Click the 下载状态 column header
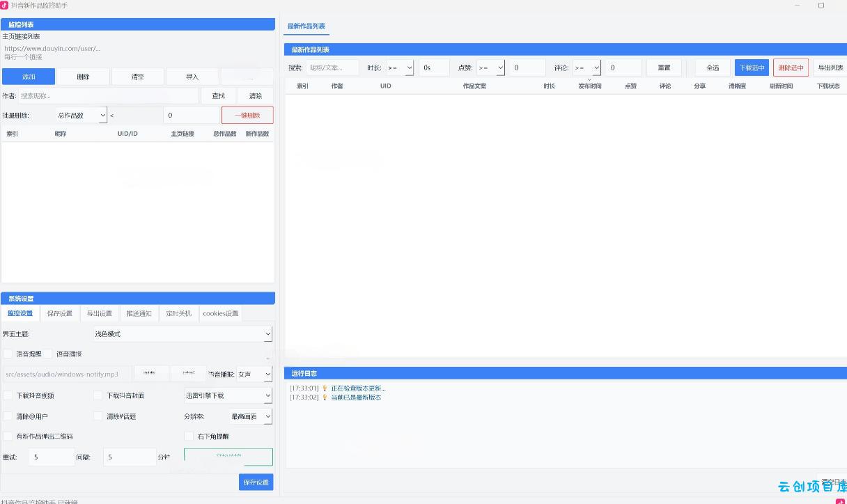 [x=828, y=86]
